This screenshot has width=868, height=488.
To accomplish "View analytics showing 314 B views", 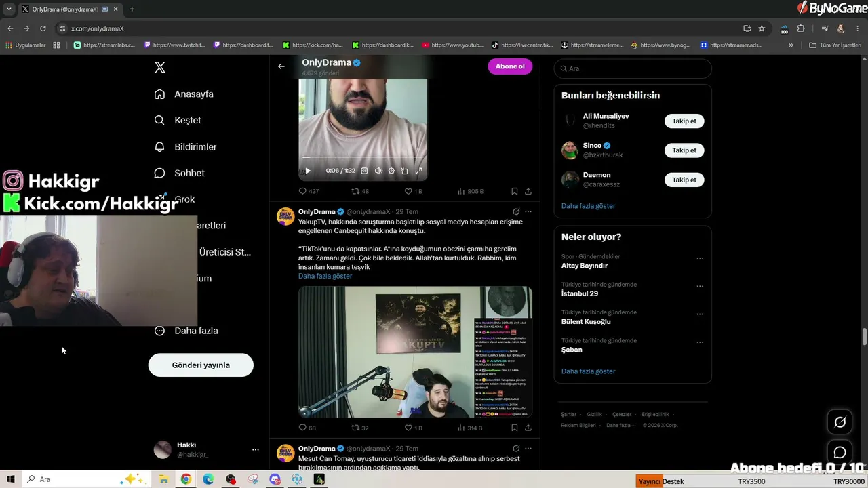I will [x=471, y=428].
